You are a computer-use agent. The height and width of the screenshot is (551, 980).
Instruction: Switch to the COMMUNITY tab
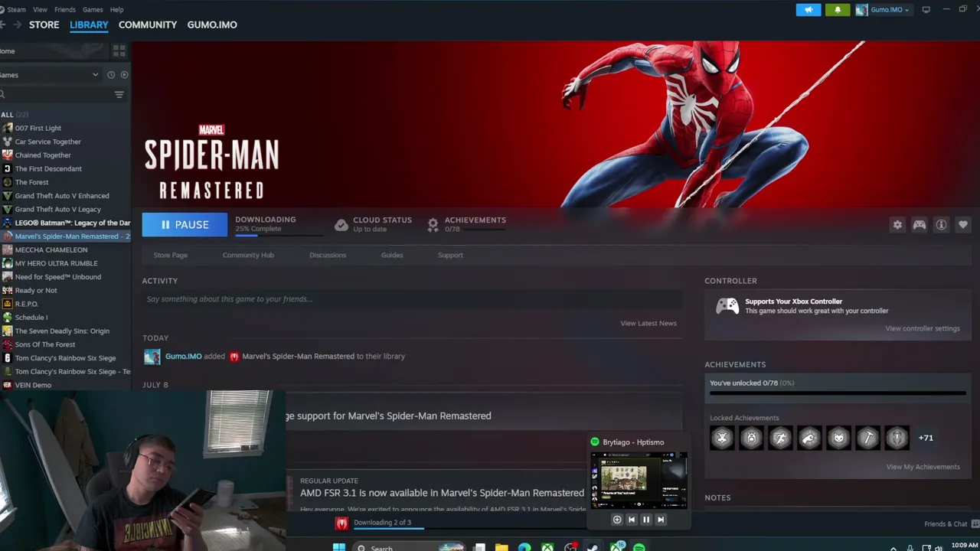pyautogui.click(x=148, y=24)
